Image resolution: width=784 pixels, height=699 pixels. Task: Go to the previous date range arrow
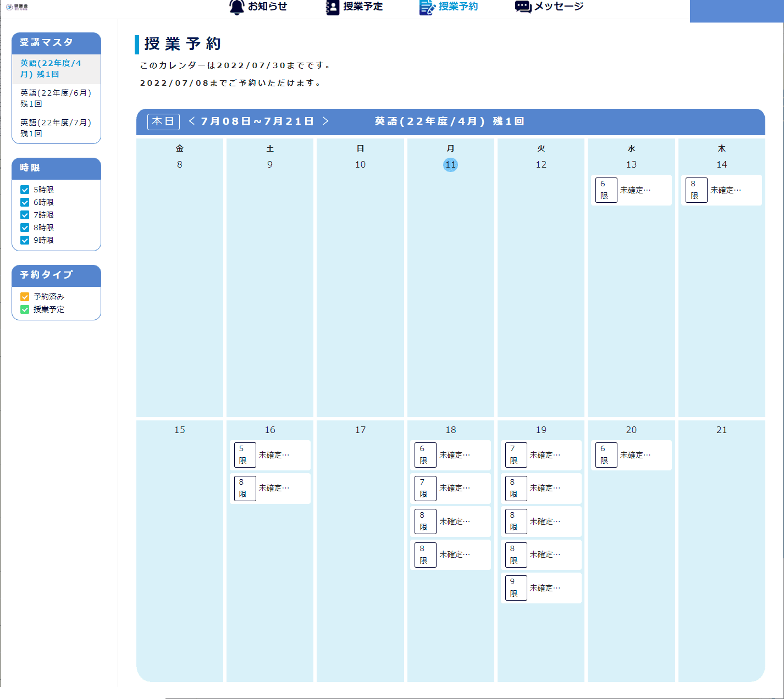[192, 121]
